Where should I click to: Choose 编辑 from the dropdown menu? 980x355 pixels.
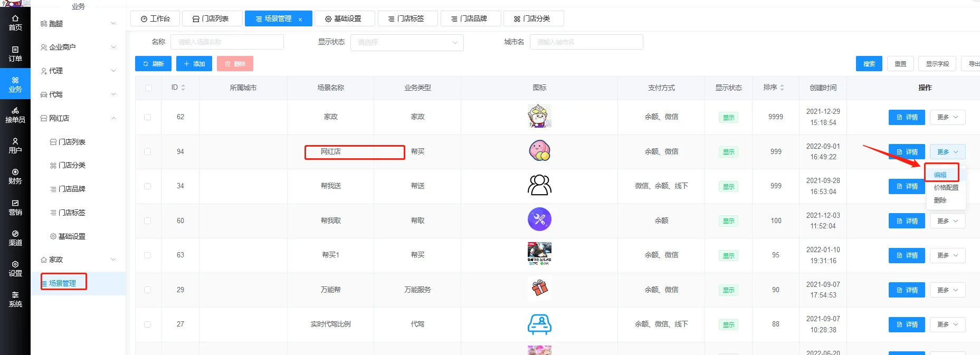(940, 175)
